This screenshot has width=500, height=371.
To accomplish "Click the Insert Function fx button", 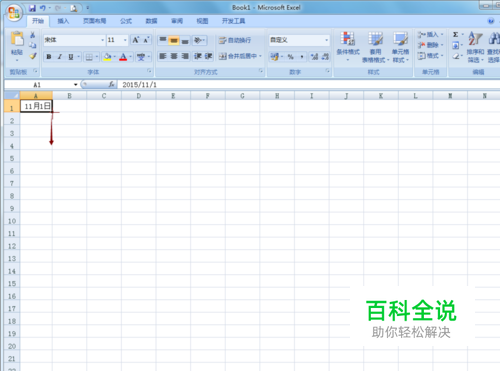I will [111, 85].
